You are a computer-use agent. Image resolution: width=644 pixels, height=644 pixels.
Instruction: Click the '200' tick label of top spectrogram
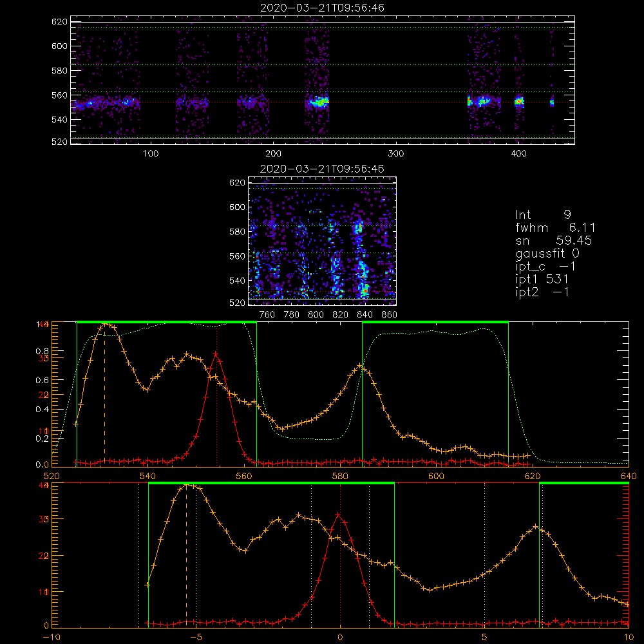pos(274,154)
